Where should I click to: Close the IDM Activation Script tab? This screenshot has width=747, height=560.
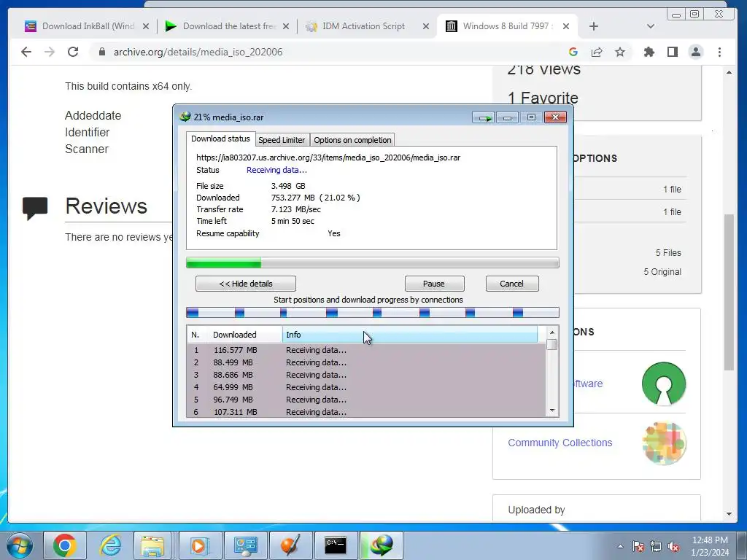426,26
